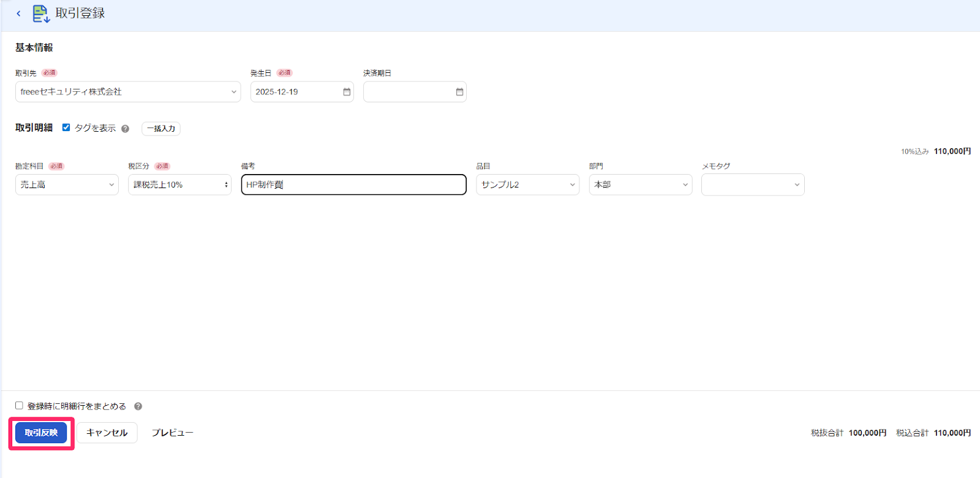This screenshot has height=478, width=980.
Task: Open the 税区分 selector showing 課税売上10%
Action: [179, 184]
